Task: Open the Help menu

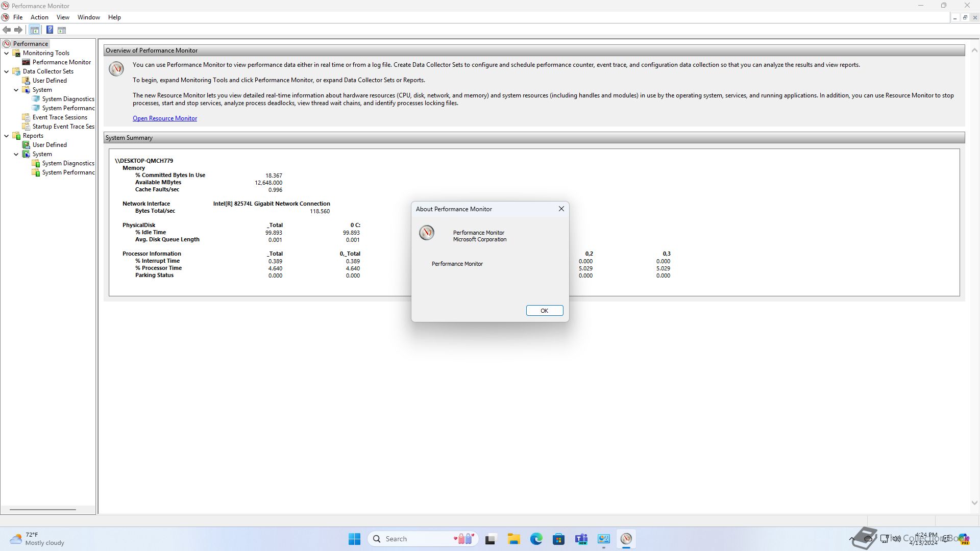Action: (x=114, y=17)
